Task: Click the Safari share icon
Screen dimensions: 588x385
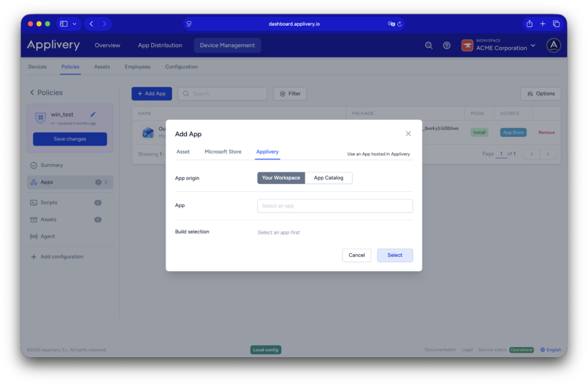Action: click(529, 24)
